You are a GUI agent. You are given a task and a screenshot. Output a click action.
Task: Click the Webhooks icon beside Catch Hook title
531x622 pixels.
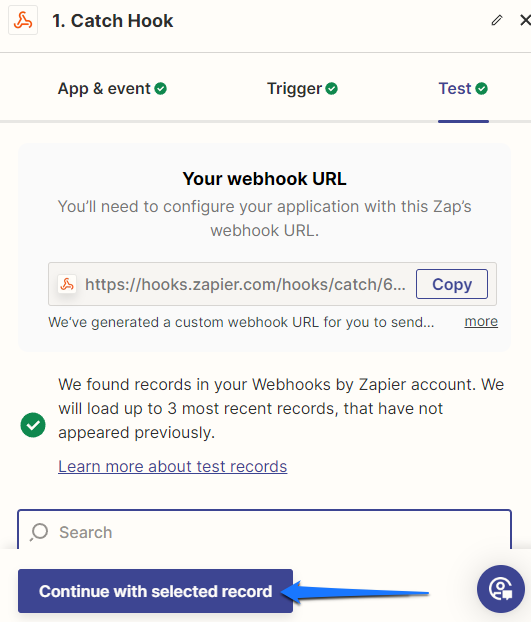tap(23, 20)
